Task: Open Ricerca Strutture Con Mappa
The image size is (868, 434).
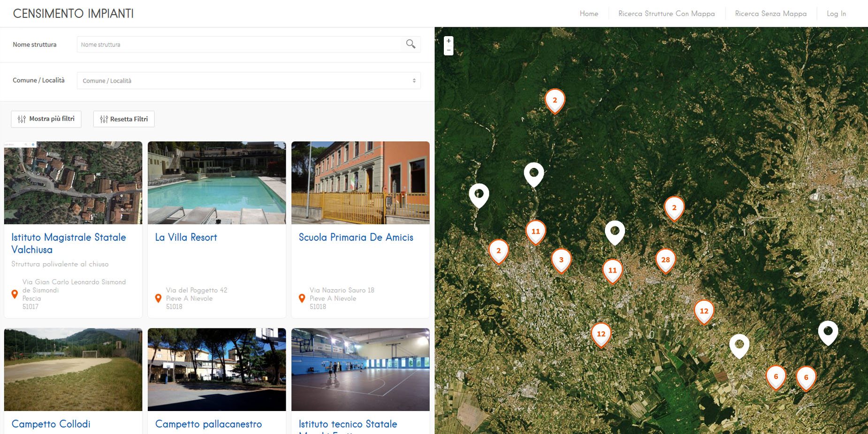Action: (x=666, y=14)
